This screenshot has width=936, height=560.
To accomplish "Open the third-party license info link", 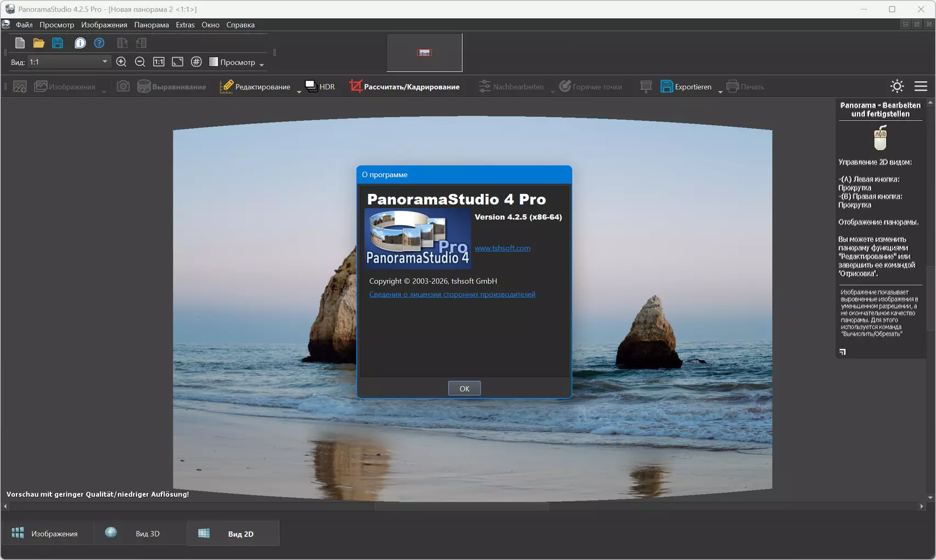I will coord(452,294).
